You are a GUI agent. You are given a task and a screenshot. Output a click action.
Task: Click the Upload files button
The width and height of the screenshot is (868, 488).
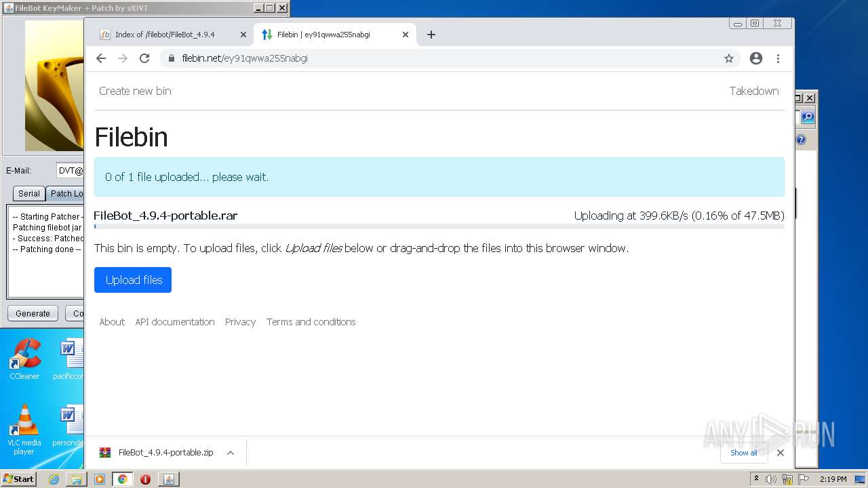point(133,280)
